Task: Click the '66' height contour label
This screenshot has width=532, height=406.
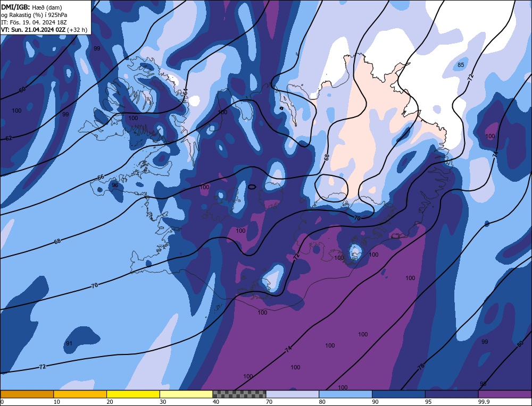Action: [x=101, y=177]
